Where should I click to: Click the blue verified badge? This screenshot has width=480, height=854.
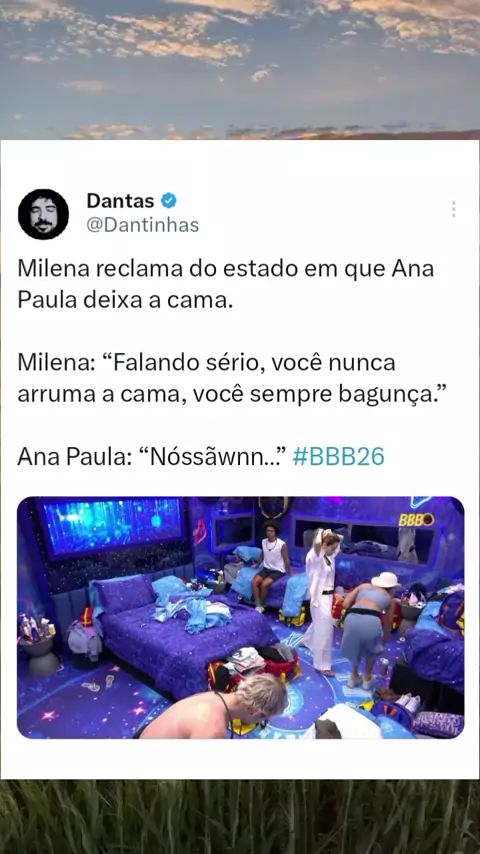[x=169, y=201]
